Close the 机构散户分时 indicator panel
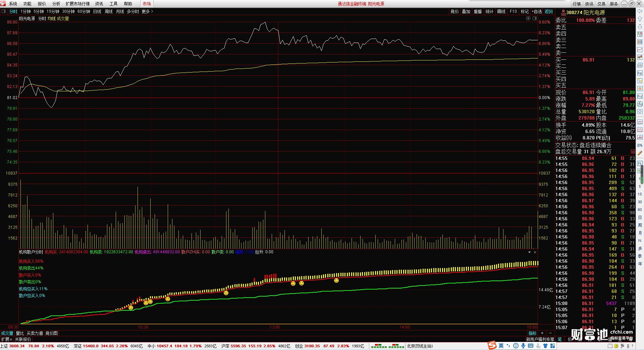Viewport: 644px width, 350px height. [535, 252]
